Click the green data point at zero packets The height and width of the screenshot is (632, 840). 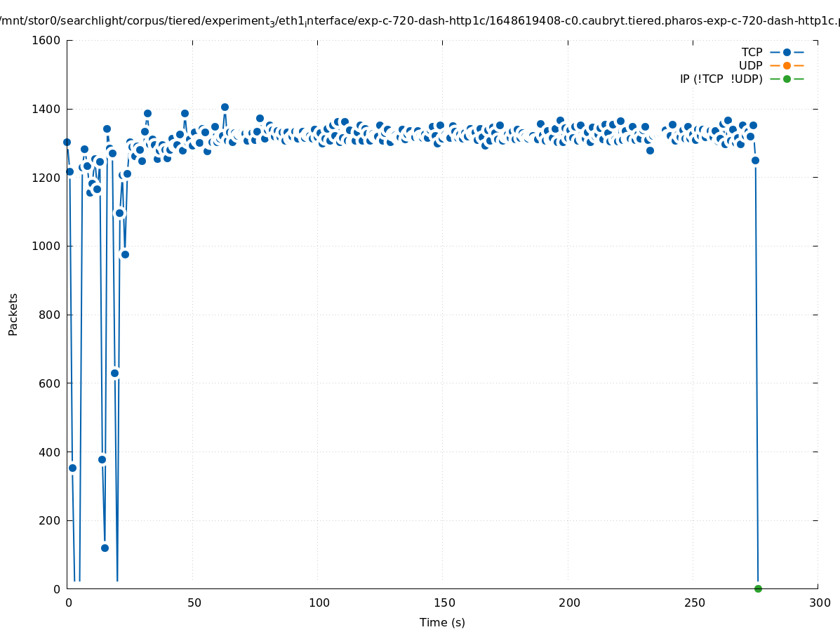coord(758,588)
